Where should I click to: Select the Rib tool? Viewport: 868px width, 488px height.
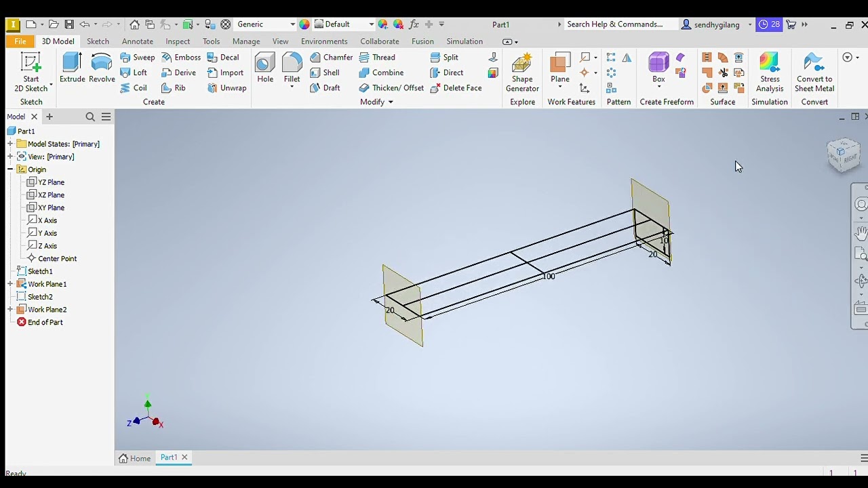coord(174,88)
